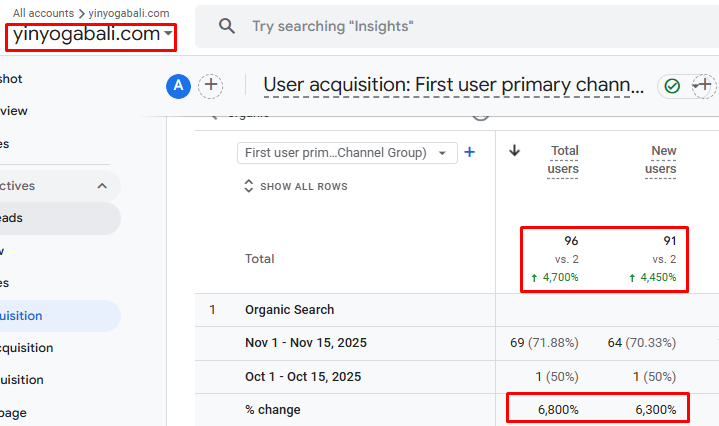Add a secondary dimension with the blue plus
719x426 pixels.
470,152
